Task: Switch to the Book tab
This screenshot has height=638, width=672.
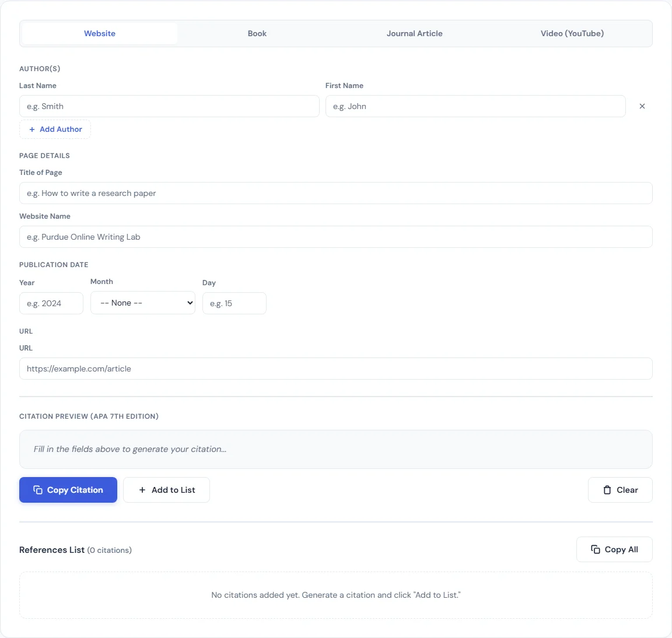Action: tap(257, 33)
